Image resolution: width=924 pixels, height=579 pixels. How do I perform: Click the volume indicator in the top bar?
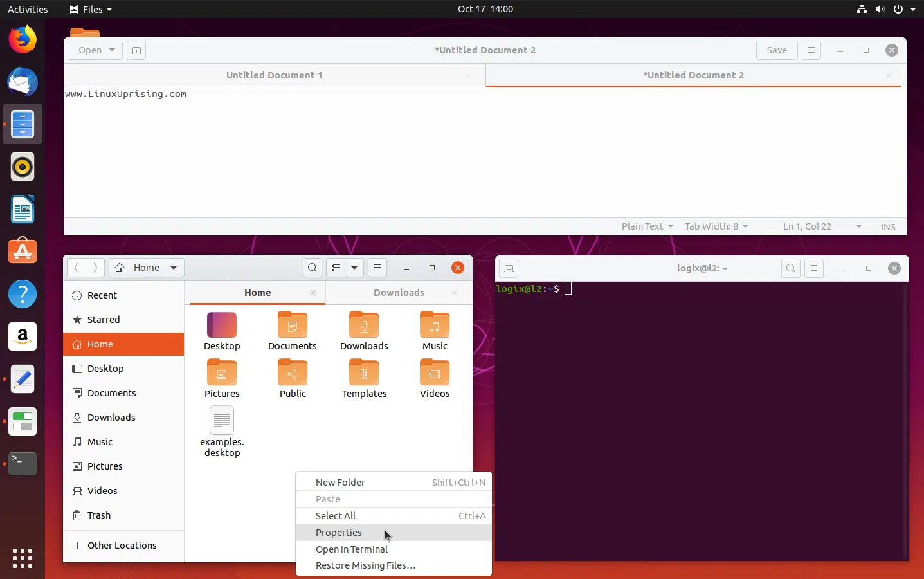coord(880,9)
